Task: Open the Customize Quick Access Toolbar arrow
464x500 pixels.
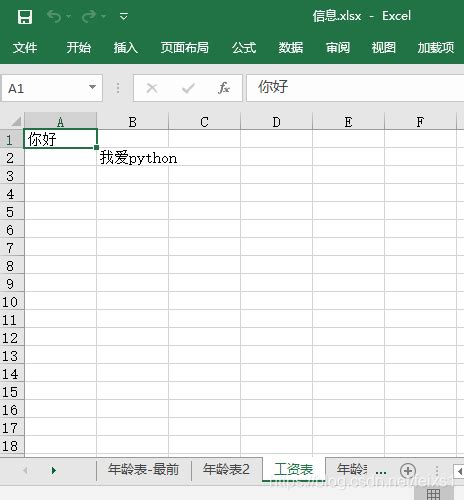Action: click(x=124, y=16)
